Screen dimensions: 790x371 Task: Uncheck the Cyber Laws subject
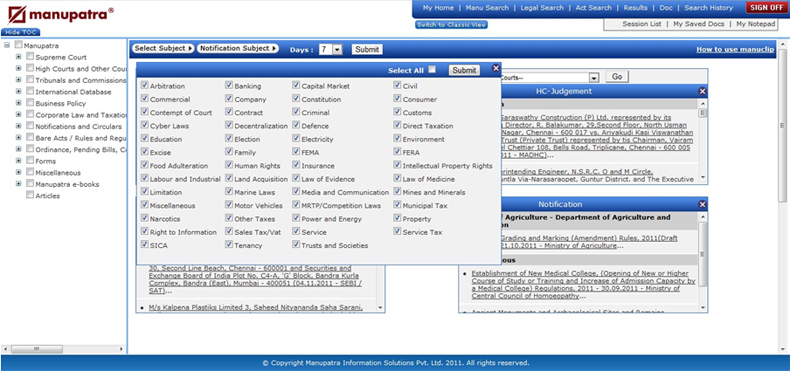click(145, 125)
